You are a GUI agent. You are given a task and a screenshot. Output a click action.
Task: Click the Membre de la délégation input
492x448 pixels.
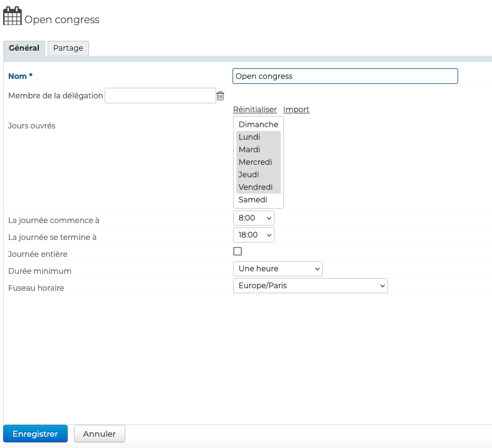pyautogui.click(x=160, y=95)
